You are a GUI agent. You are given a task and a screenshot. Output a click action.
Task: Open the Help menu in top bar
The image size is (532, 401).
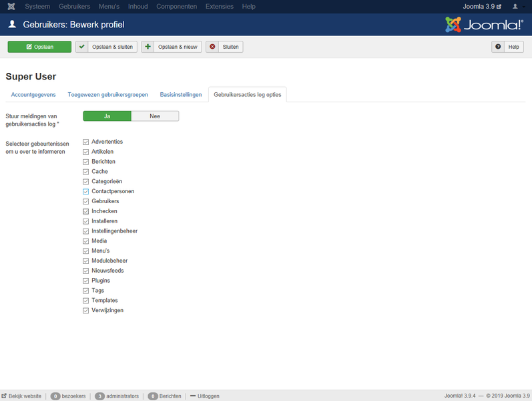point(249,7)
